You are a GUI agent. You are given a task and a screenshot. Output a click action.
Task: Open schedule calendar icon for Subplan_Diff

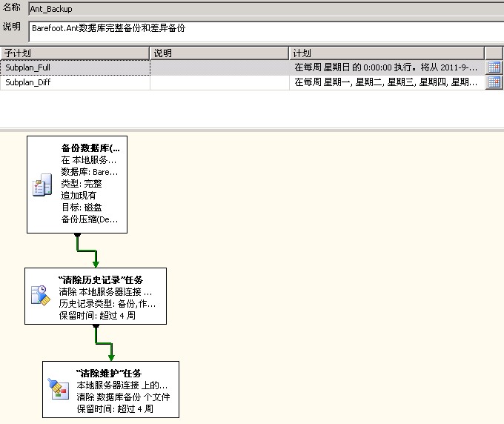(x=494, y=82)
